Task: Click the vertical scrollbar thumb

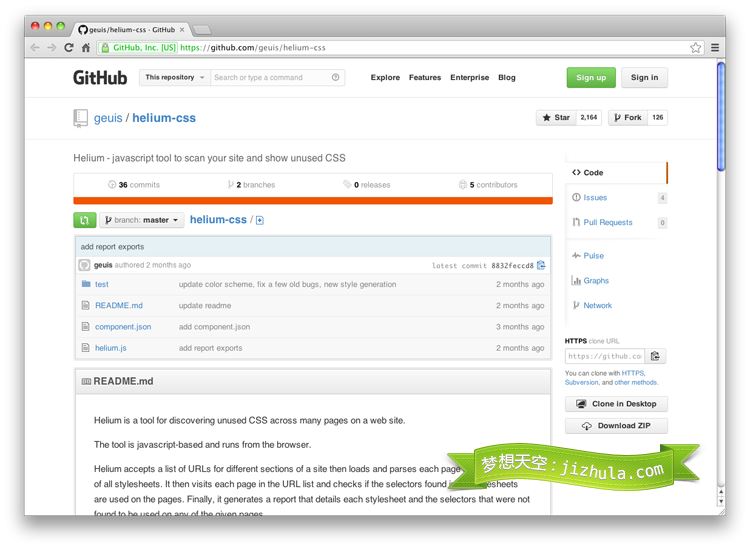Action: tap(721, 116)
